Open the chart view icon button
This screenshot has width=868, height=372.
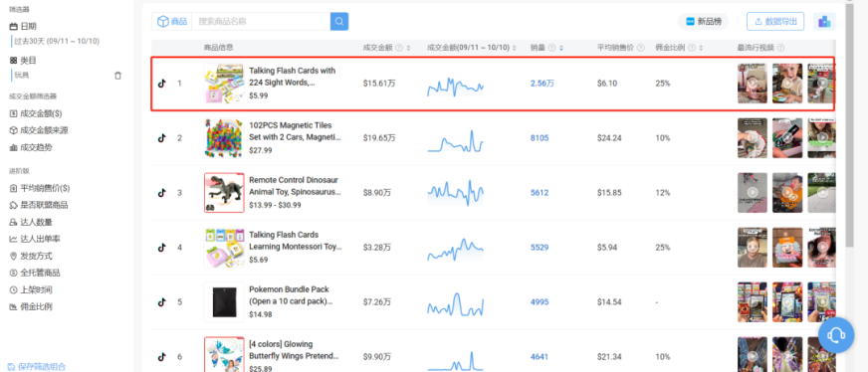(824, 22)
